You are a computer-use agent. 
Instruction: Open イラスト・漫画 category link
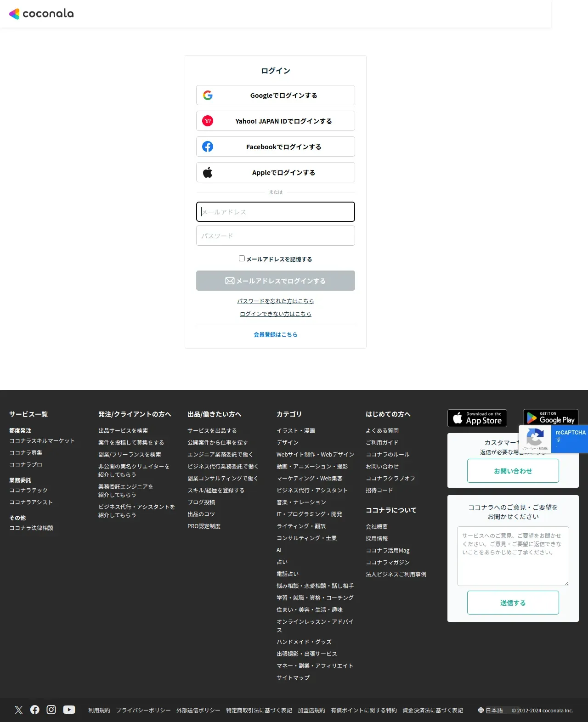[296, 431]
